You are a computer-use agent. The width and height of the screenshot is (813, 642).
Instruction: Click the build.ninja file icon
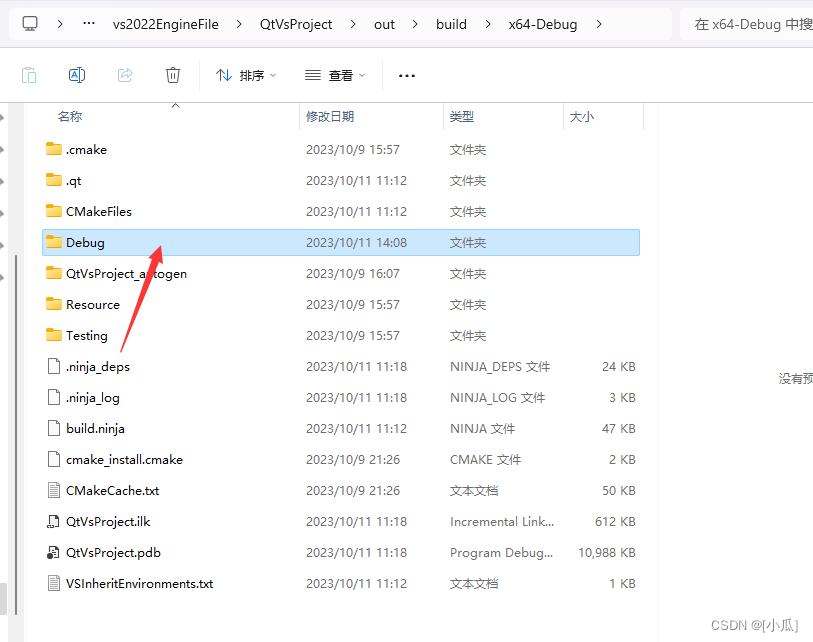point(53,428)
